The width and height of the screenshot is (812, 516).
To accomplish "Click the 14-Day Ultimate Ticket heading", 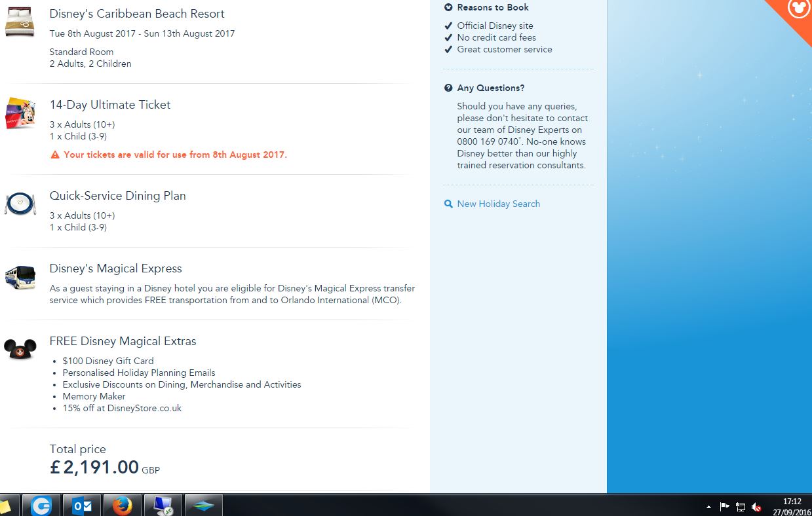I will (110, 105).
